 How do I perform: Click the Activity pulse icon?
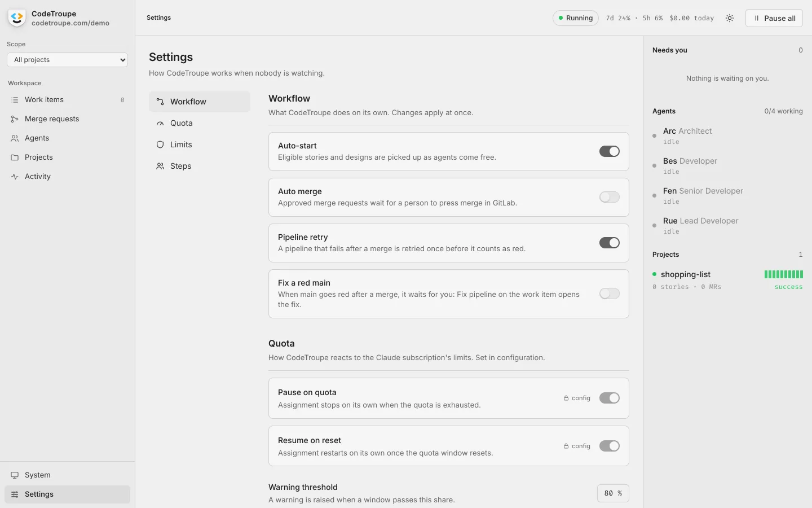pyautogui.click(x=15, y=177)
